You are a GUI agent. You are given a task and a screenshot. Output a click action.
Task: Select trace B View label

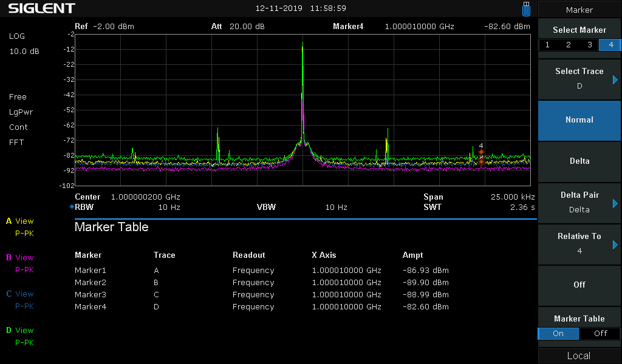(x=20, y=257)
